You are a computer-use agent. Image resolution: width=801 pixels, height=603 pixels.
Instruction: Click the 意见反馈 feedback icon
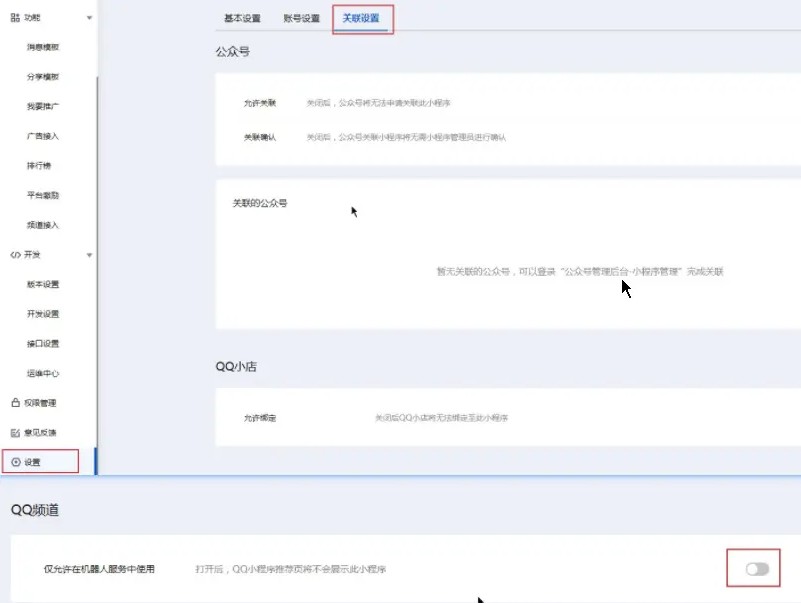(15, 433)
